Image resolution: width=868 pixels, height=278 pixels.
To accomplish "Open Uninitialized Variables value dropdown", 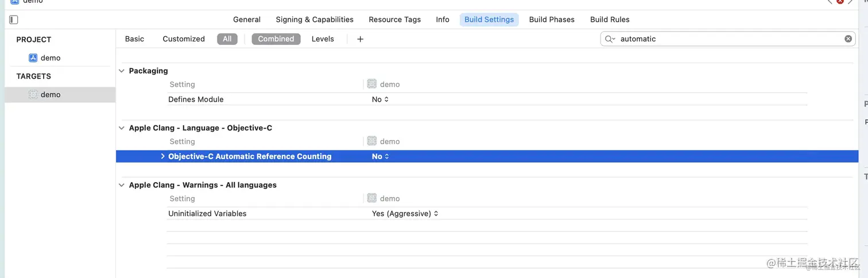I will coord(405,214).
